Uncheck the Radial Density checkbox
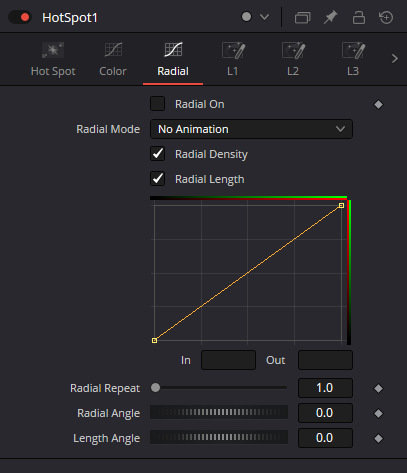 pyautogui.click(x=157, y=154)
